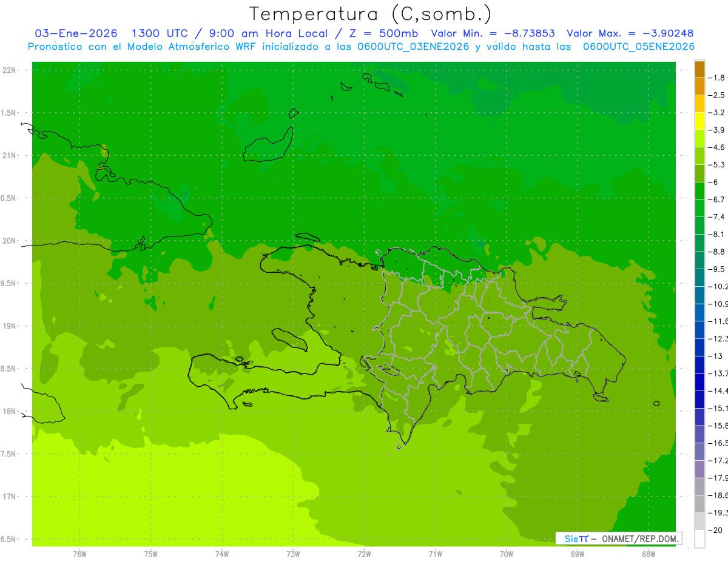This screenshot has height=562, width=728.
Task: Click the latitude label "21N"
Action: [x=8, y=156]
